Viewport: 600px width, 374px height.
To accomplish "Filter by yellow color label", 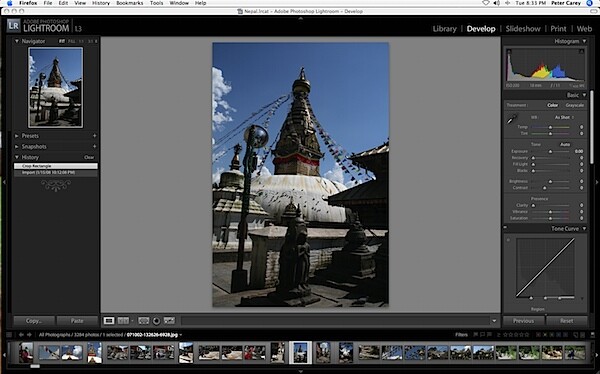I will tap(545, 335).
